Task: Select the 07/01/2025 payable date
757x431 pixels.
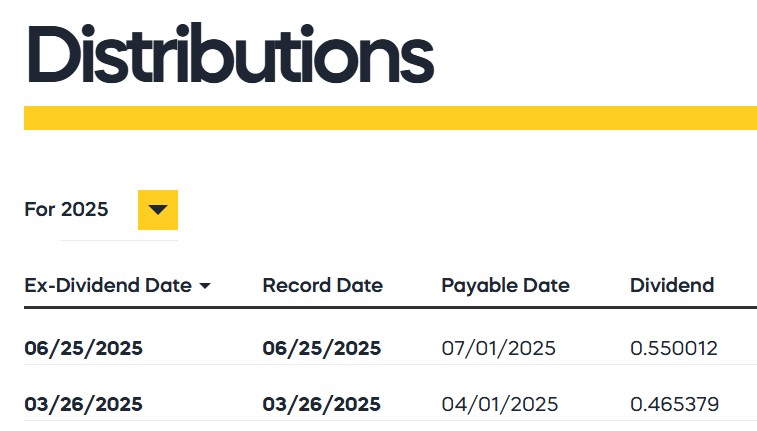Action: 499,348
